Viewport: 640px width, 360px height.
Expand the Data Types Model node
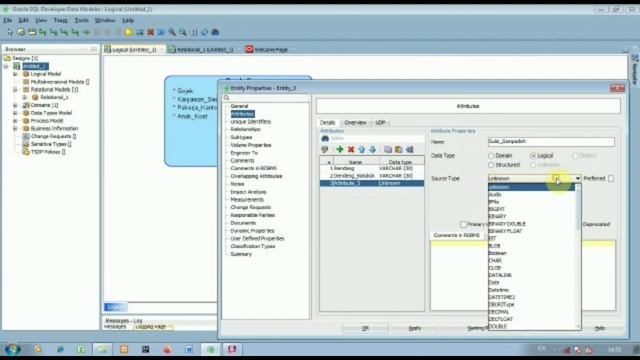point(15,113)
